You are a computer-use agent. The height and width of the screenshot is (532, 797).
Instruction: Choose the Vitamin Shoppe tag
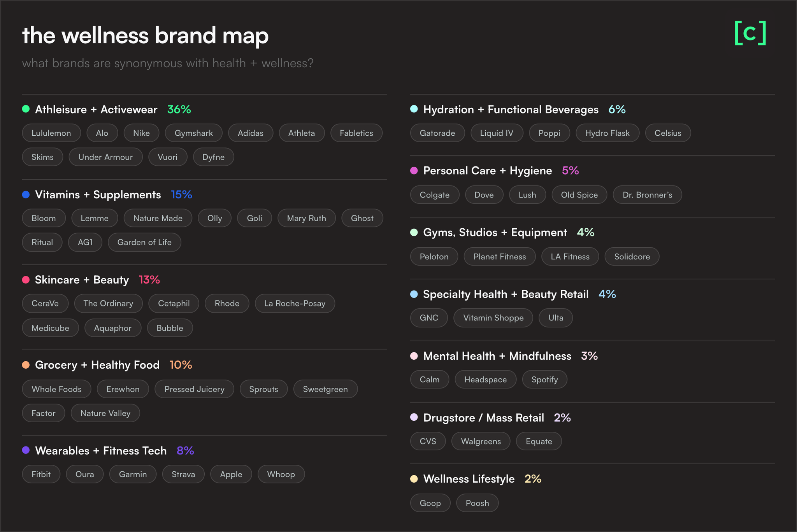(x=493, y=318)
